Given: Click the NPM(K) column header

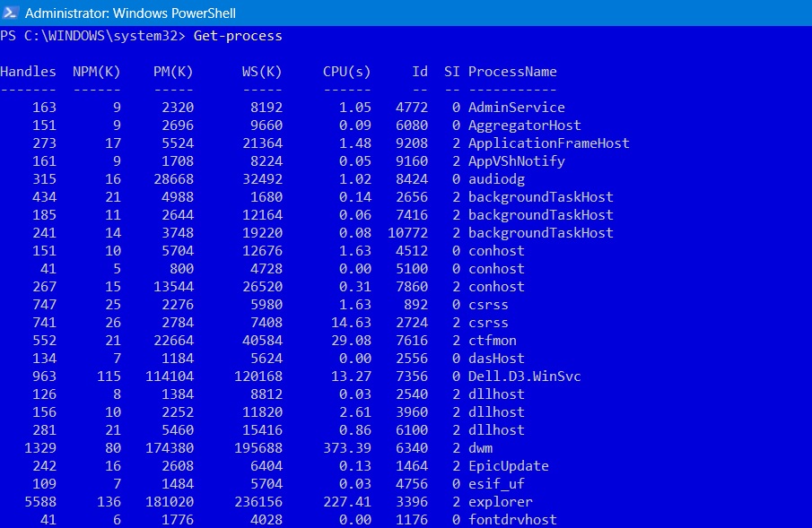Looking at the screenshot, I should pos(96,72).
